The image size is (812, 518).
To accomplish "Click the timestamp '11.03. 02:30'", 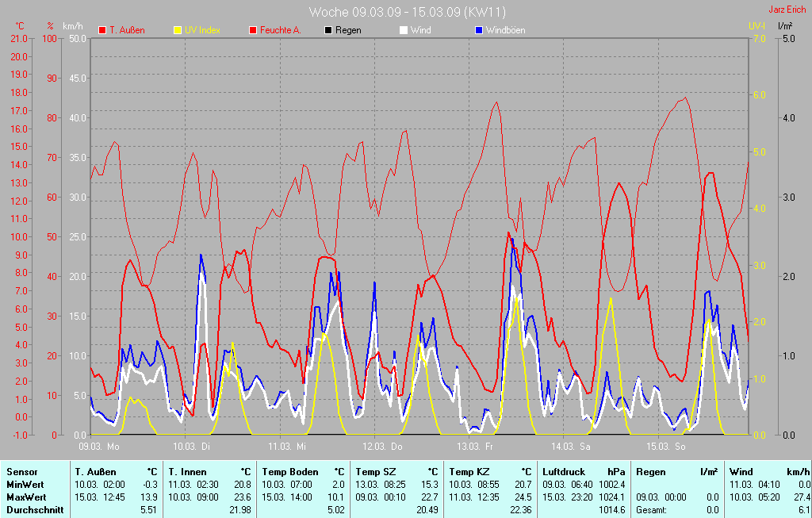I will [193, 485].
